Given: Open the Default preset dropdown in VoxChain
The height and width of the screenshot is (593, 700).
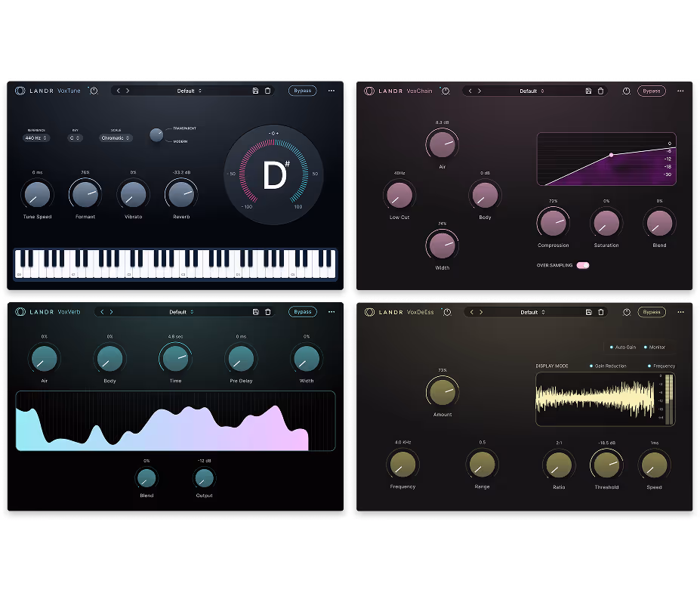Looking at the screenshot, I should 532,91.
